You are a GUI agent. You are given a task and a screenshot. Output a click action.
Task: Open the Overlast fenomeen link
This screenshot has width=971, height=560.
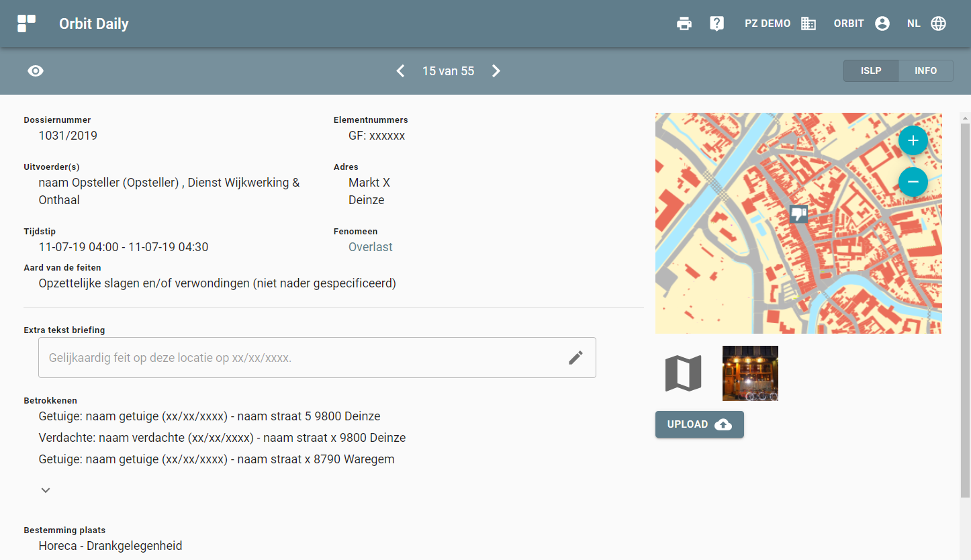370,247
